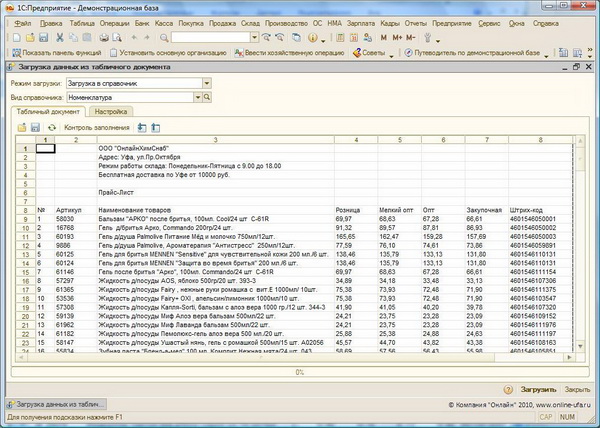This screenshot has width=600, height=428.
Task: Click the Calculator icon in toolbar
Action: point(340,37)
